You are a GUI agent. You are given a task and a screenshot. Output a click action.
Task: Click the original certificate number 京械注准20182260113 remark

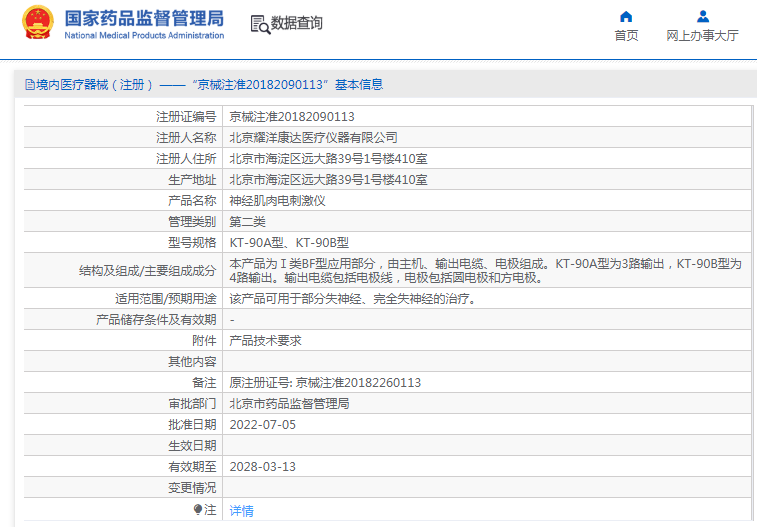325,383
